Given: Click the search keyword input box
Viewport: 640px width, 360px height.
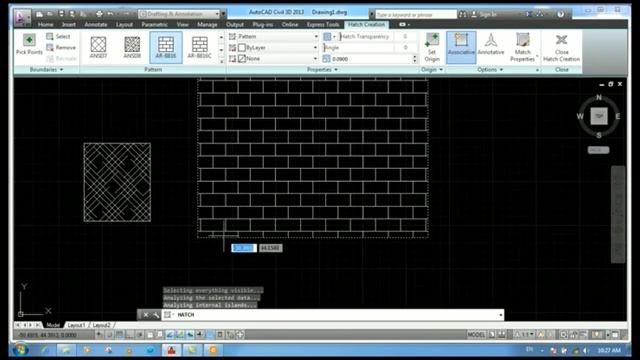Looking at the screenshot, I should (x=416, y=14).
